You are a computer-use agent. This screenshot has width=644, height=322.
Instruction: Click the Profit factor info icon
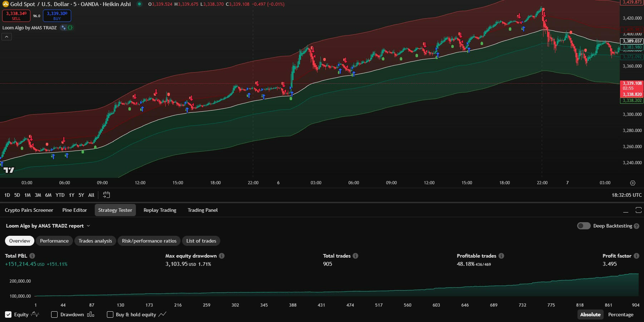click(636, 256)
